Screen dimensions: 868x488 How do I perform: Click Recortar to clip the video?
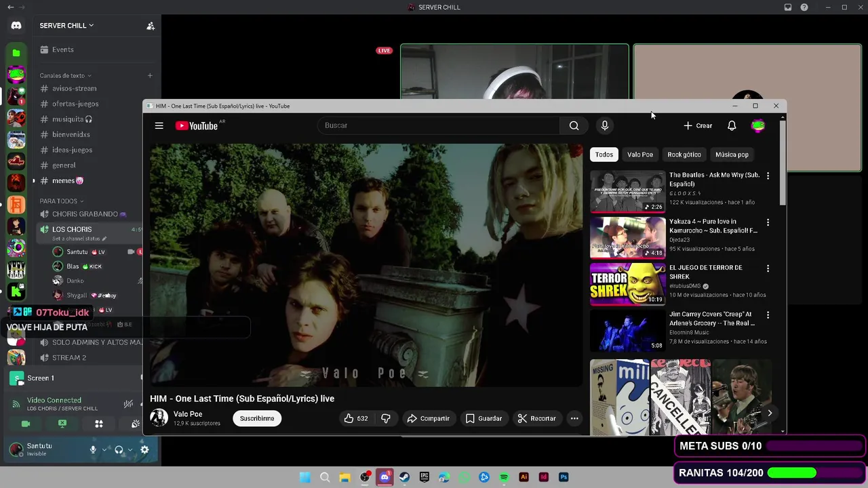[536, 418]
